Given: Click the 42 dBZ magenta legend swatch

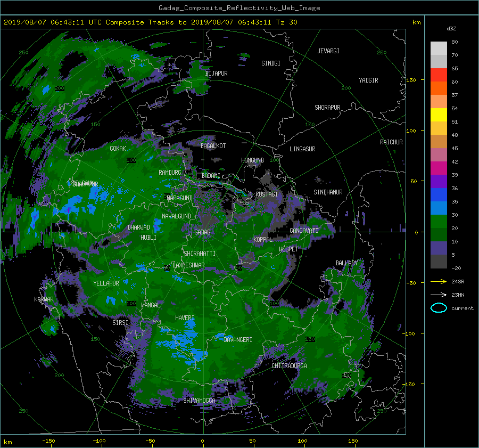Looking at the screenshot, I should point(439,168).
